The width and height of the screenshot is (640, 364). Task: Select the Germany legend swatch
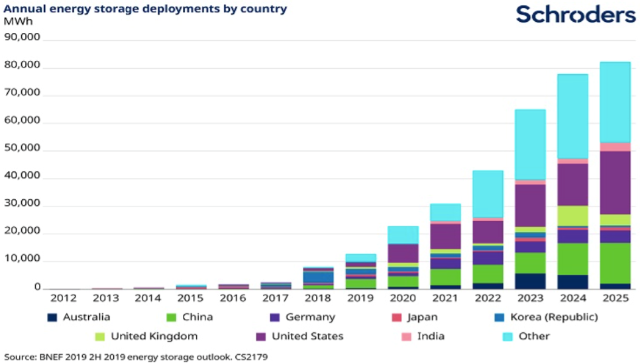tap(275, 317)
